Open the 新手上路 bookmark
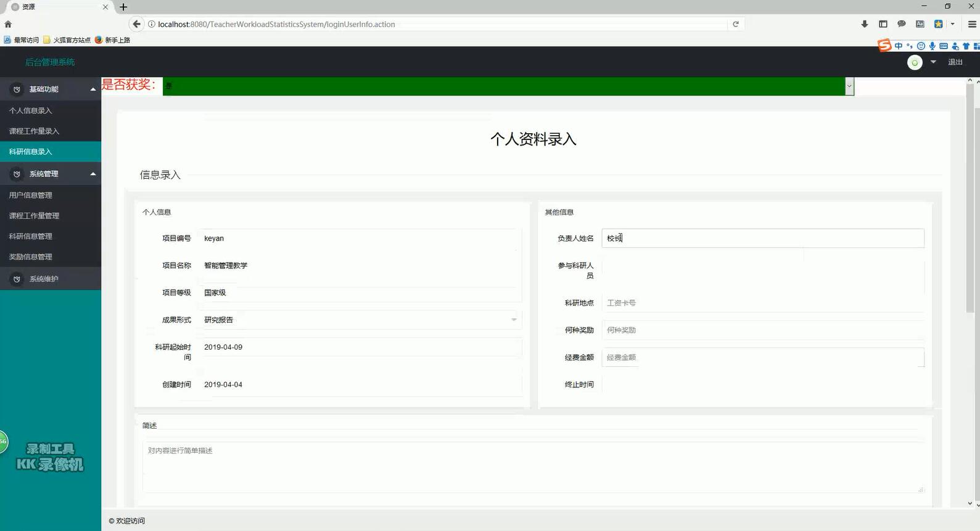 [x=112, y=40]
